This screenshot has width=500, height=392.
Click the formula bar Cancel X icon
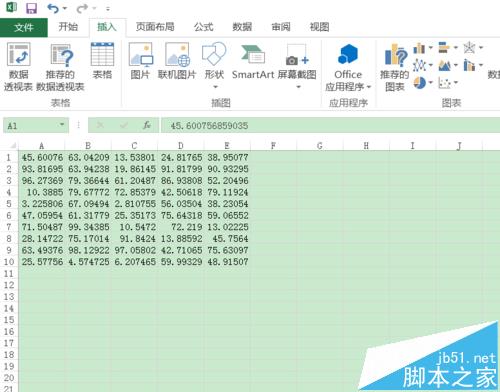(99, 125)
